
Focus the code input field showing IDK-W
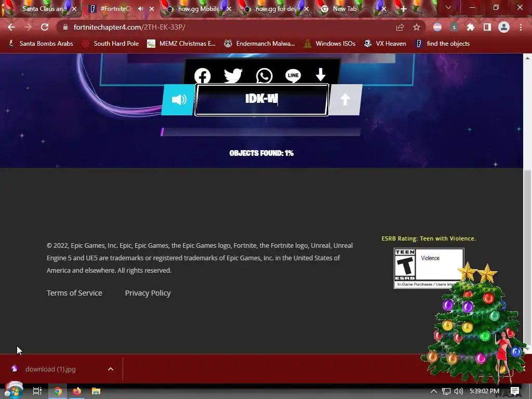[262, 100]
